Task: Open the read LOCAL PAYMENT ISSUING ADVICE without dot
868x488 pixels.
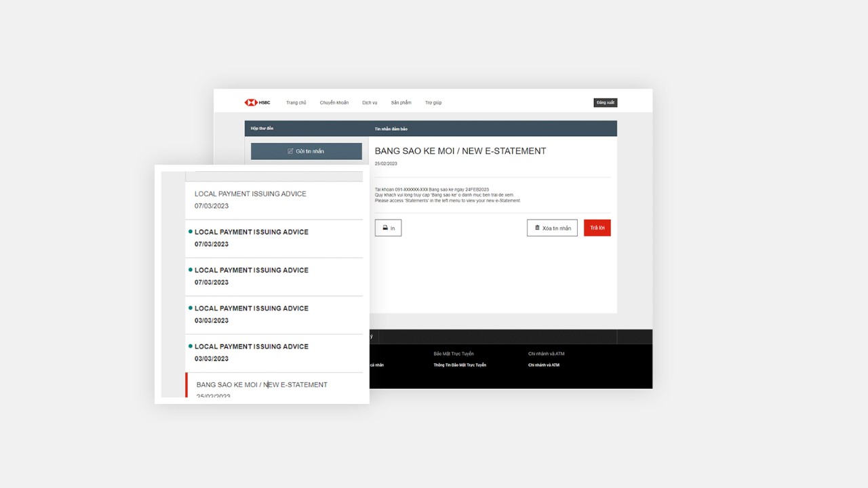Action: pyautogui.click(x=274, y=200)
